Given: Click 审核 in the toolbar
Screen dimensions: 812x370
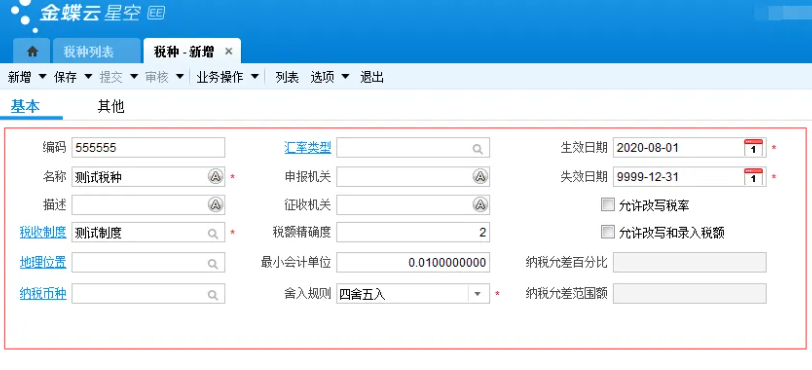Looking at the screenshot, I should 157,78.
